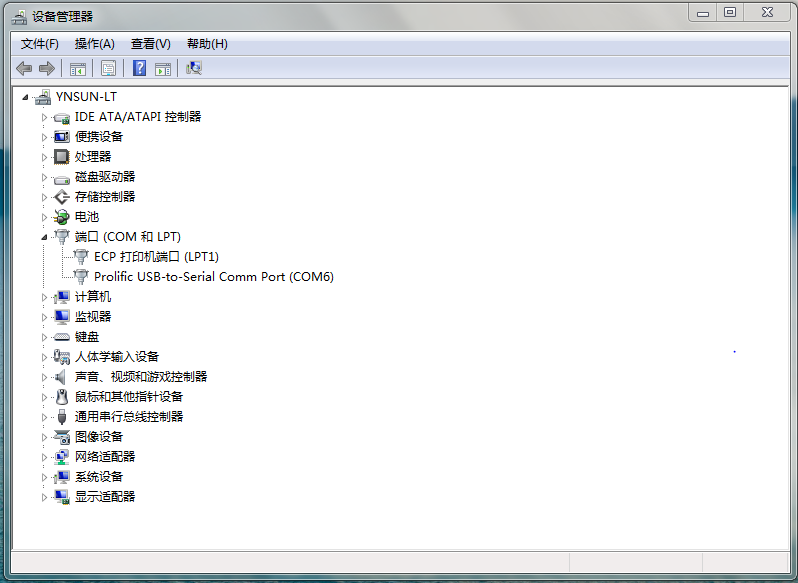798x583 pixels.
Task: Select the Prolific USB-to-Serial Comm Port (COM6) label
Action: 214,277
